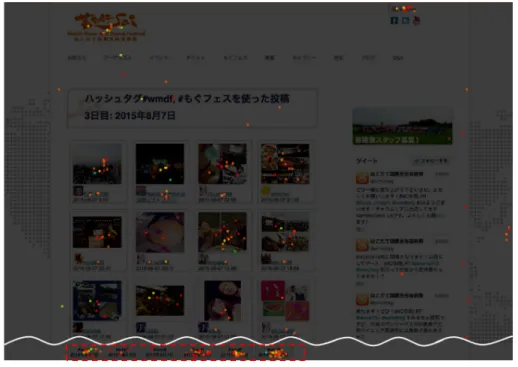518x367 pixels.
Task: Open the blue map-like photo thumbnail
Action: pyautogui.click(x=97, y=300)
